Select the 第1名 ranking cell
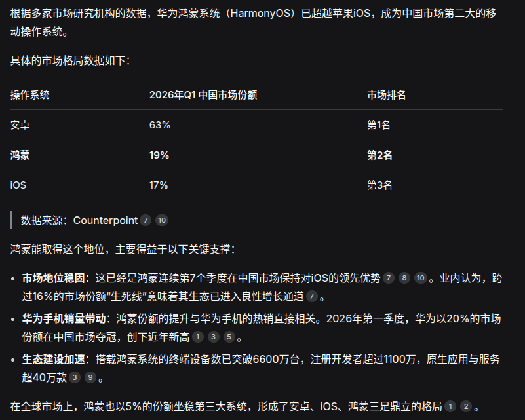525x420 pixels. (x=379, y=125)
